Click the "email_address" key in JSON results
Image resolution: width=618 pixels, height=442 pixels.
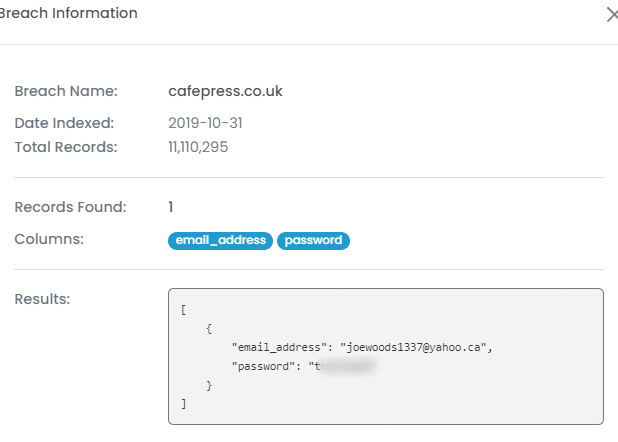279,347
